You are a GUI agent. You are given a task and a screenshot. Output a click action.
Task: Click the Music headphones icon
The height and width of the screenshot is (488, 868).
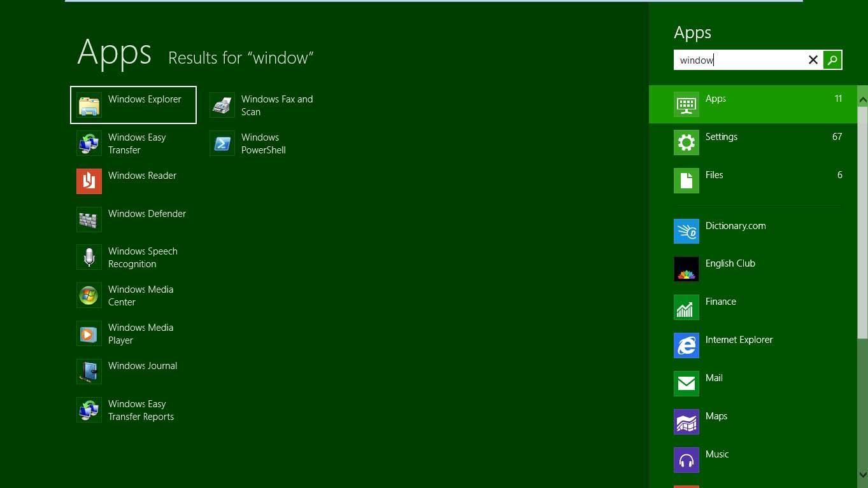click(x=687, y=460)
